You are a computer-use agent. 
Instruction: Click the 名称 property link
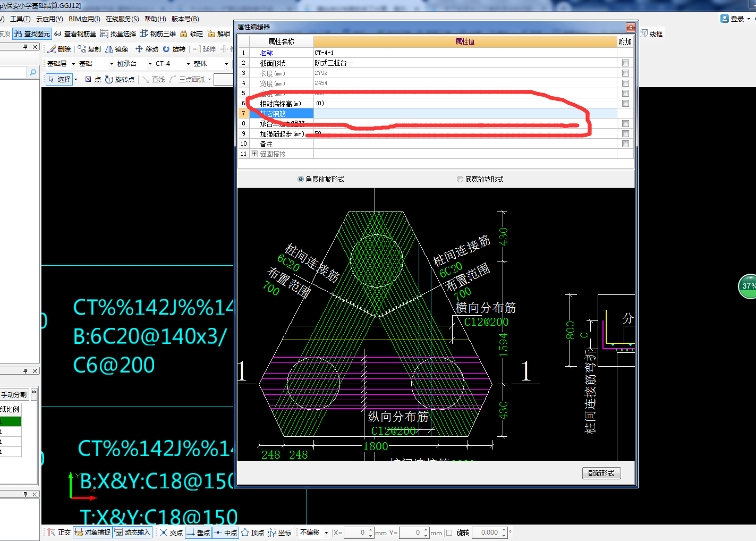point(267,53)
